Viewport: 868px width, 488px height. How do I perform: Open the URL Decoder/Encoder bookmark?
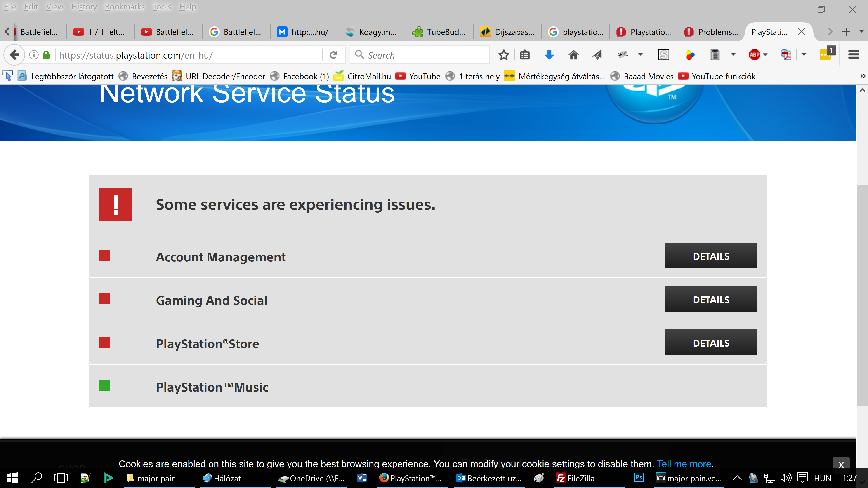point(218,76)
